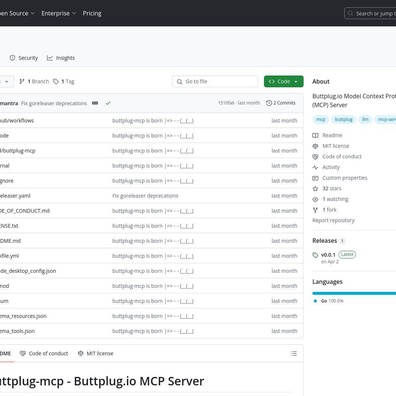Screen dimensions: 396x396
Task: Click the Activity pulse icon
Action: click(x=315, y=167)
